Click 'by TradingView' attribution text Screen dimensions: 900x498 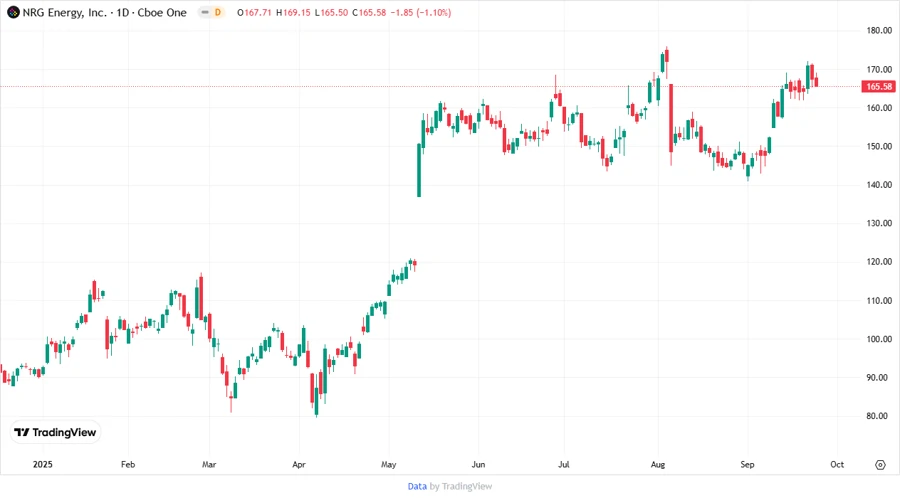pos(461,486)
